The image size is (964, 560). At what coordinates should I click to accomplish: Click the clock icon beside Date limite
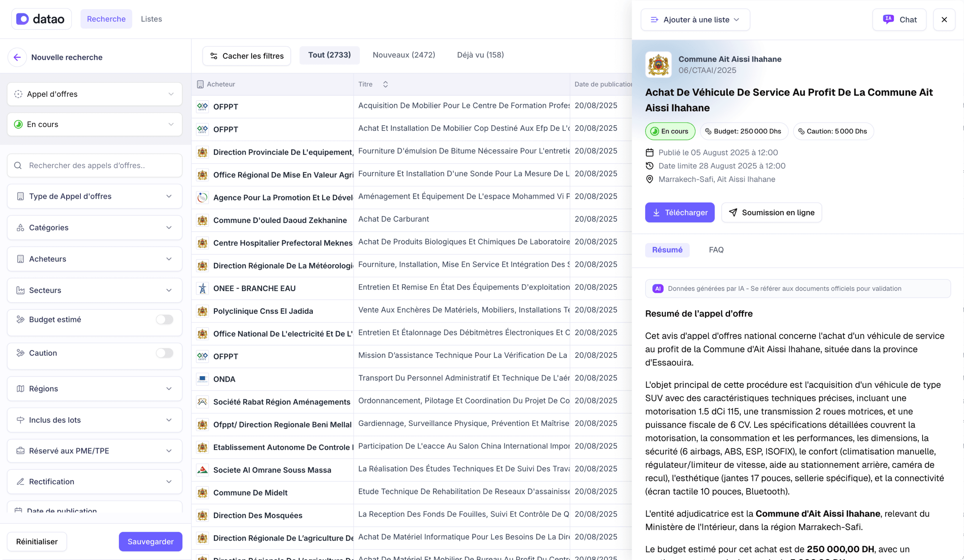[x=650, y=166]
